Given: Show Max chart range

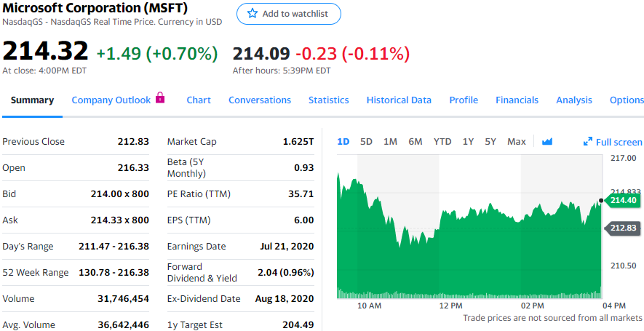Looking at the screenshot, I should 517,142.
